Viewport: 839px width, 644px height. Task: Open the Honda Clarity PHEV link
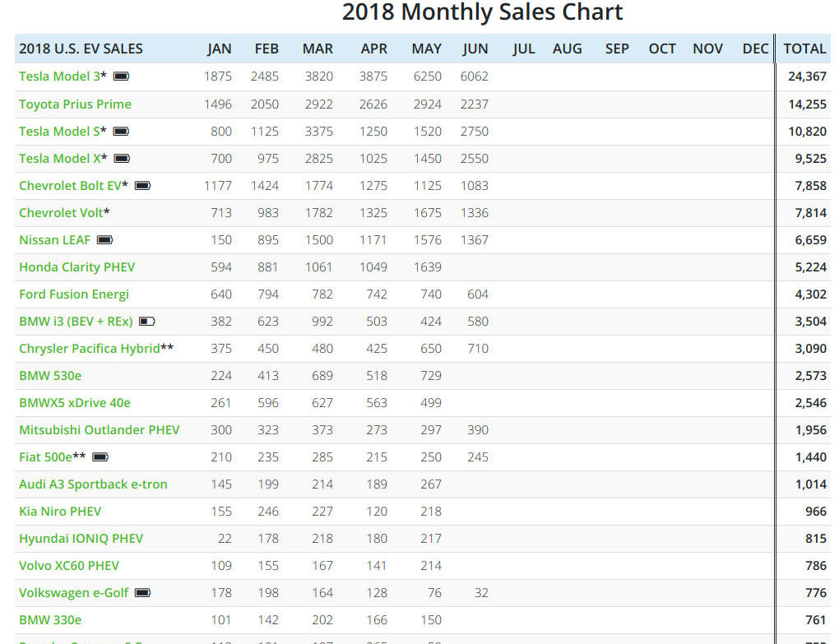coord(77,267)
